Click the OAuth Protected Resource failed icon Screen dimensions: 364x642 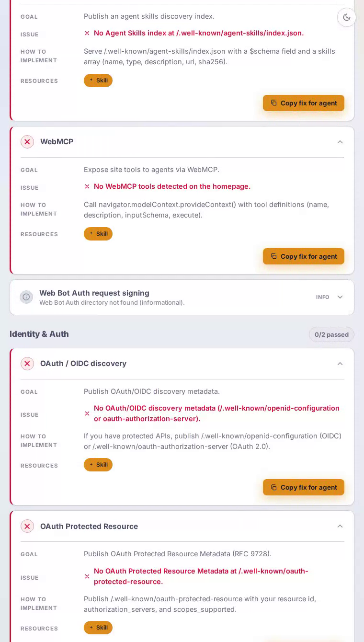27,526
